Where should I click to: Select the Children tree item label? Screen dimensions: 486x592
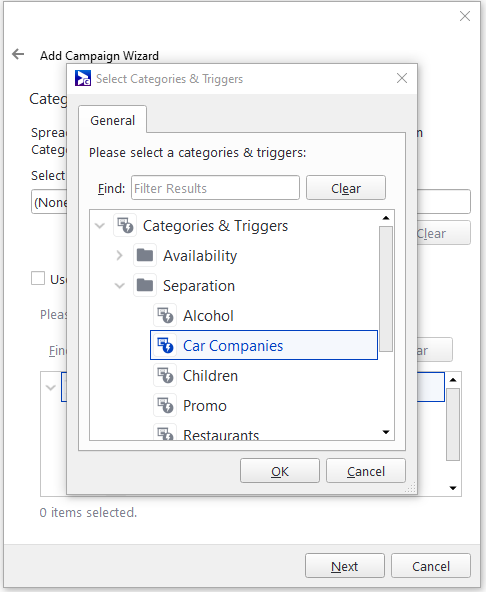click(x=210, y=376)
